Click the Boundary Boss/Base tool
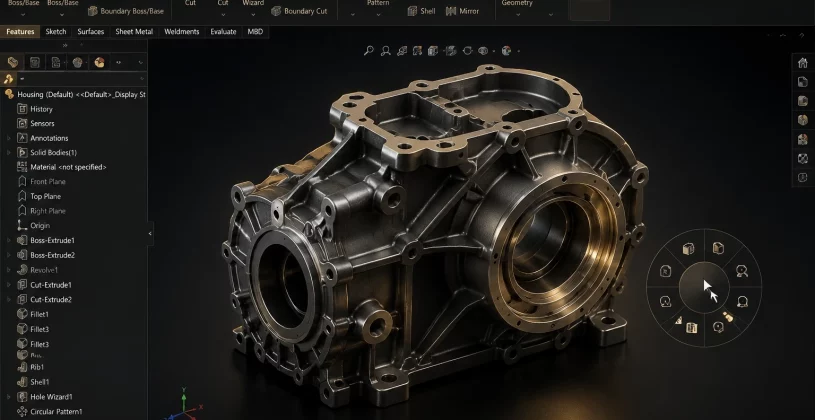Image resolution: width=815 pixels, height=420 pixels. coord(125,11)
